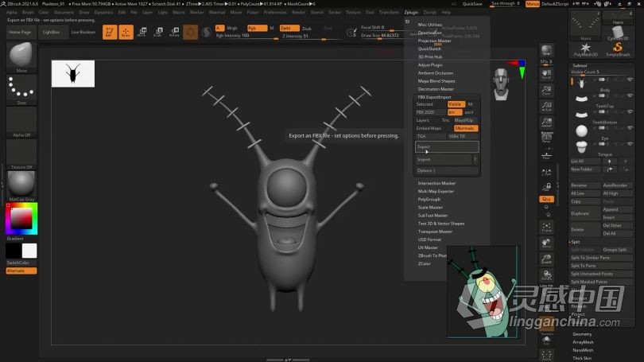Image resolution: width=644 pixels, height=362 pixels.
Task: Expand the SubTool Master plugin section
Action: [x=433, y=216]
